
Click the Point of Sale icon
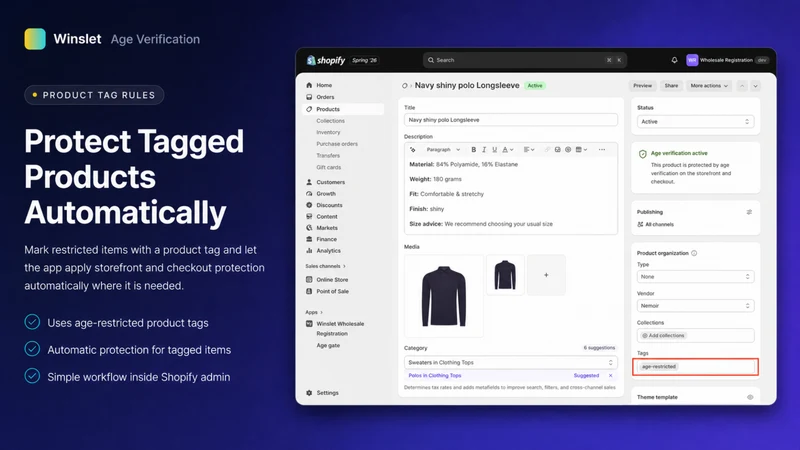pyautogui.click(x=309, y=291)
